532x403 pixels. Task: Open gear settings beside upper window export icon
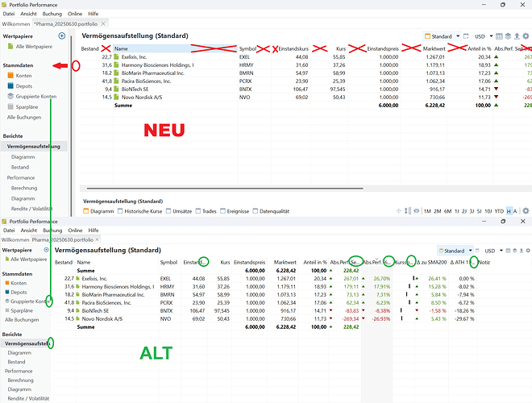526,36
